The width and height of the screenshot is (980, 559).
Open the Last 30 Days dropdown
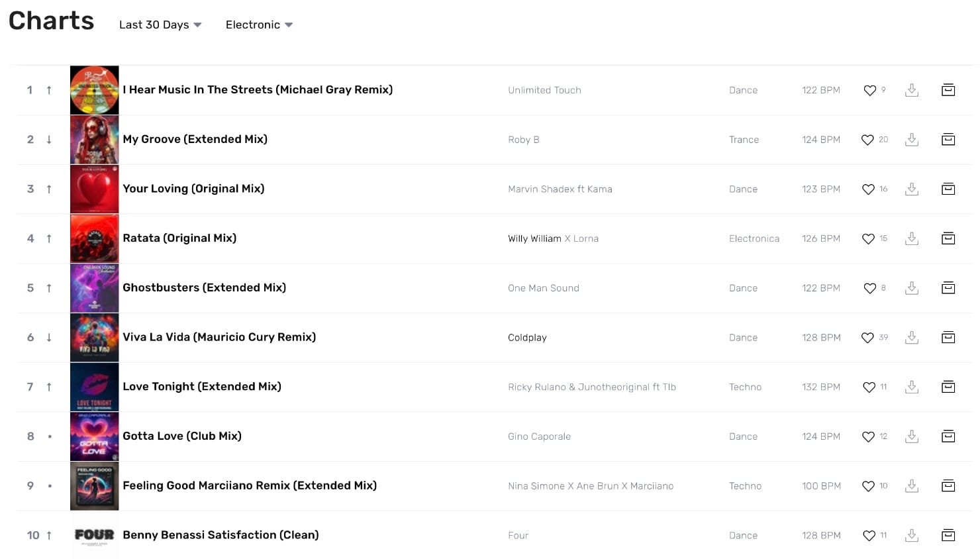[160, 25]
